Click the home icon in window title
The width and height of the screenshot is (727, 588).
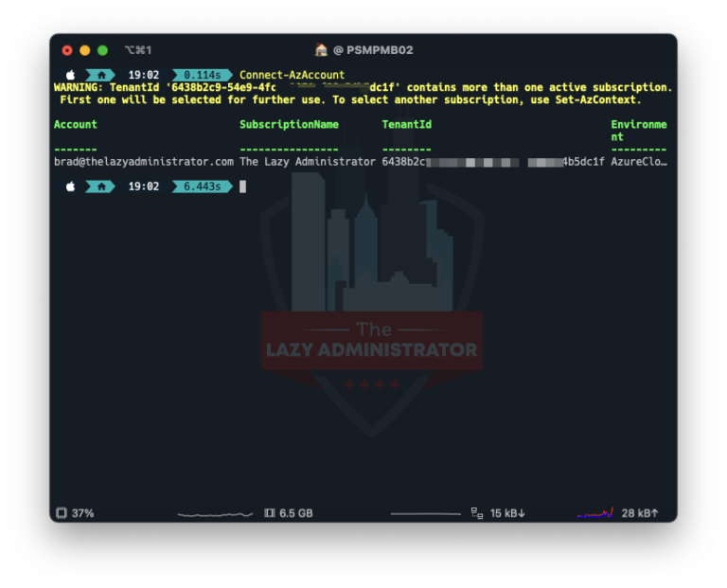click(x=321, y=49)
